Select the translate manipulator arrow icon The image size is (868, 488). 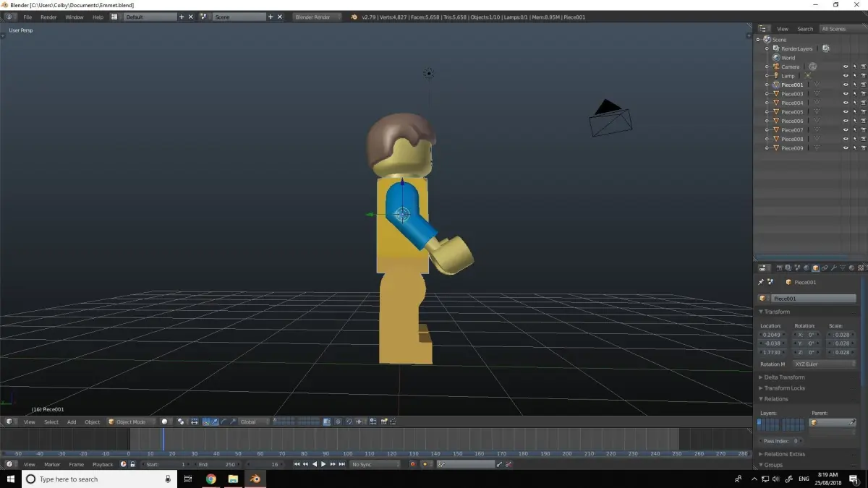(x=215, y=421)
